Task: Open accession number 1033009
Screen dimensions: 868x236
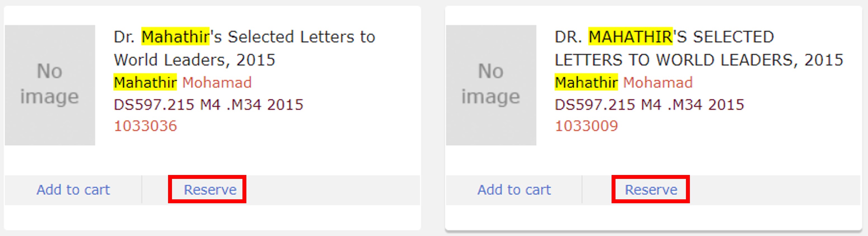Action: [586, 126]
